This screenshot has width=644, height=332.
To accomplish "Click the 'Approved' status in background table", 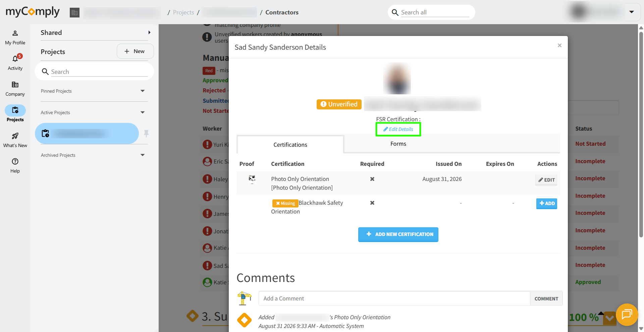I will point(588,282).
